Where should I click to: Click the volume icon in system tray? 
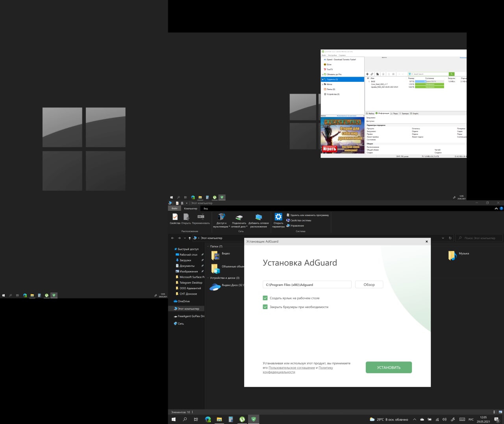pyautogui.click(x=445, y=419)
